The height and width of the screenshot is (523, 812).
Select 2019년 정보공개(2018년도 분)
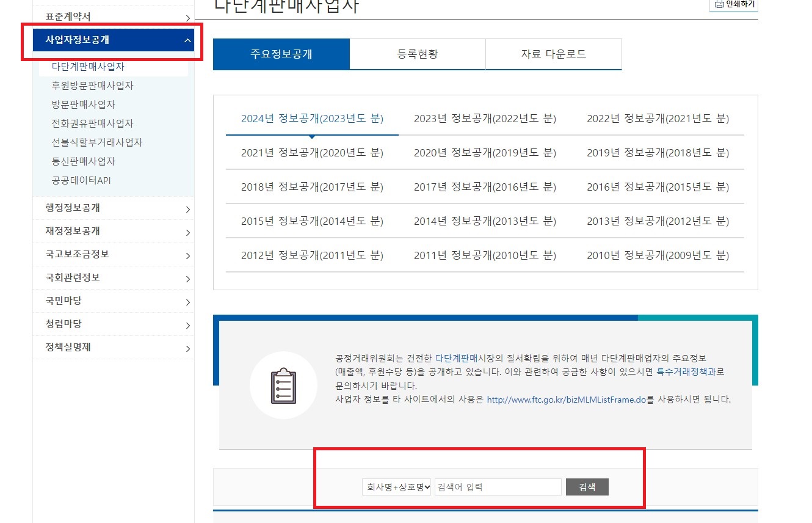(658, 153)
